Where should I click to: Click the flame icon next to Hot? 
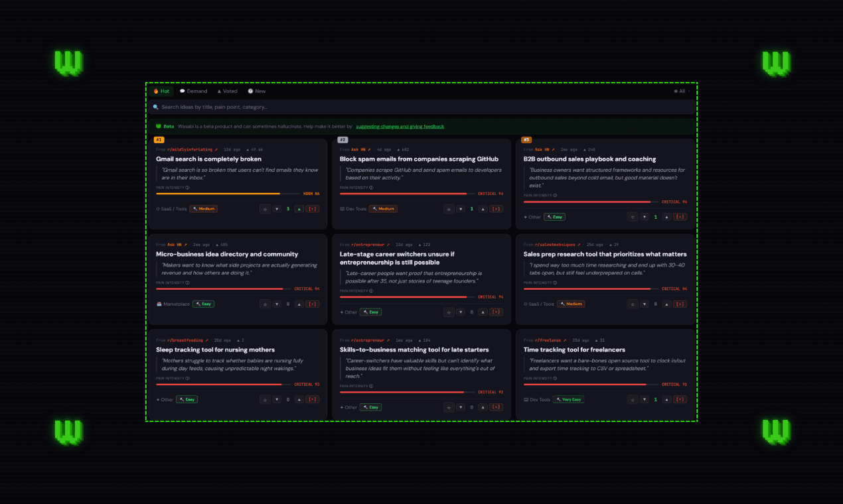tap(157, 91)
